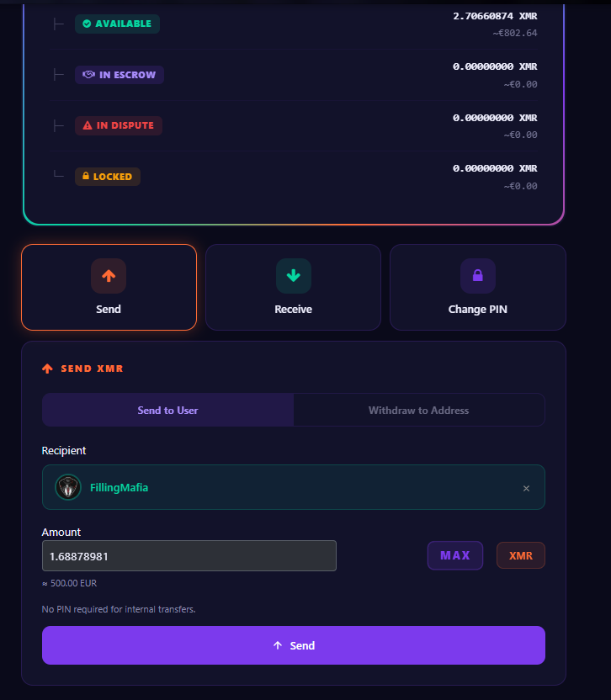Click the purple Change PIN lock icon
The height and width of the screenshot is (700, 611).
point(478,276)
